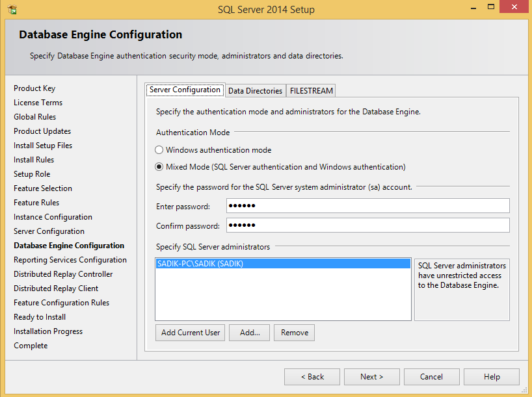This screenshot has height=397, width=532.
Task: Cancel the SQL Server setup
Action: [431, 377]
